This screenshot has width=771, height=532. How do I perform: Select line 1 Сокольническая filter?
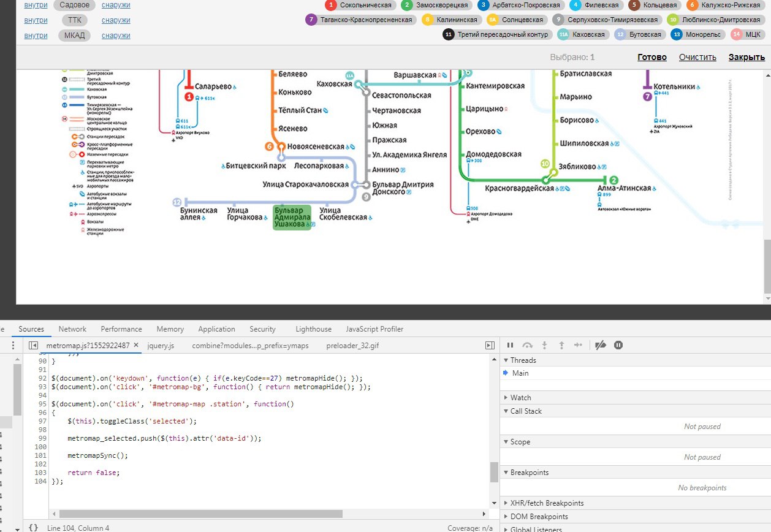coord(360,5)
